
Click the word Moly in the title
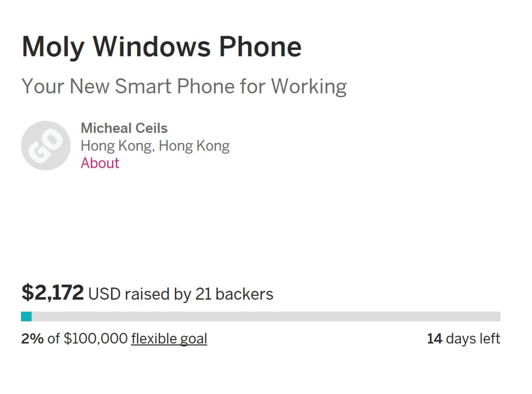point(53,47)
